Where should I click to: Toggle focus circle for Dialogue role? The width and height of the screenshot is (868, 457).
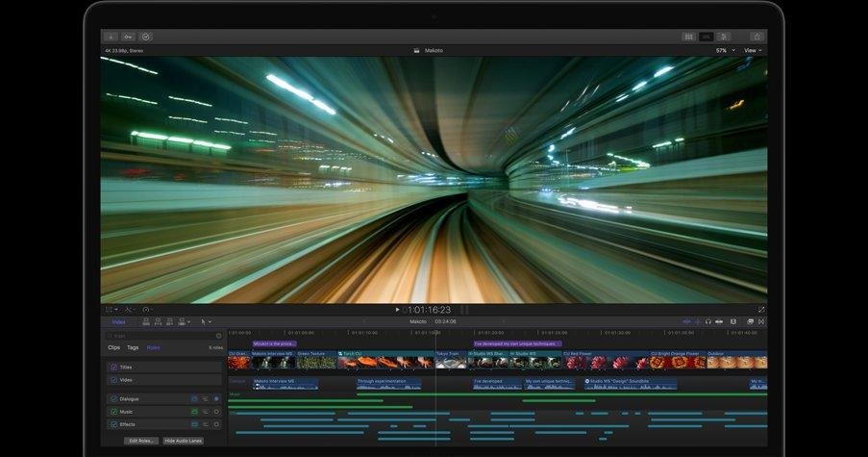tap(216, 399)
